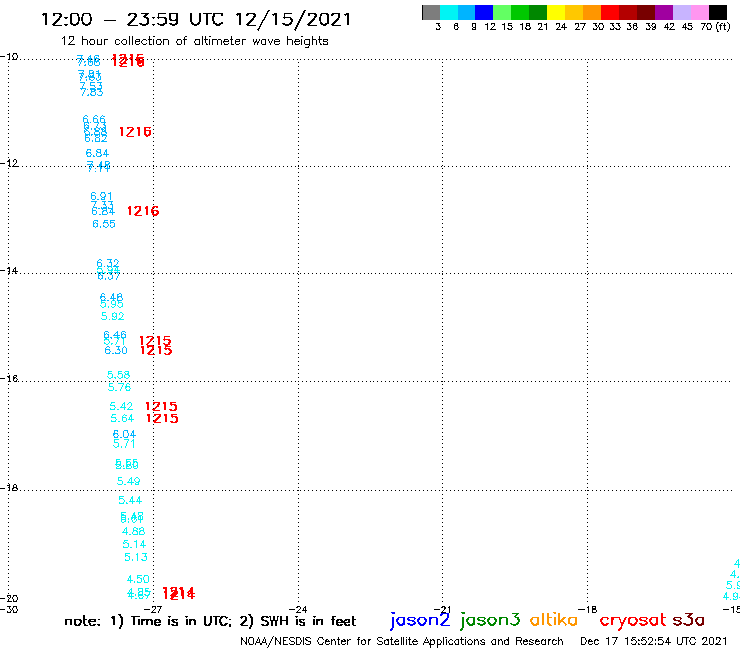Click the gray swatch in the color scale
Image resolution: width=740 pixels, height=650 pixels.
click(431, 12)
